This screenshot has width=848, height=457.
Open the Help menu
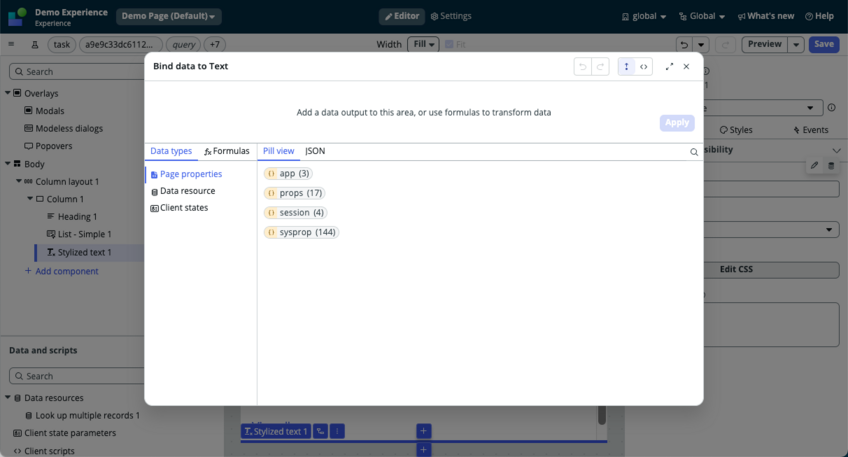[819, 16]
